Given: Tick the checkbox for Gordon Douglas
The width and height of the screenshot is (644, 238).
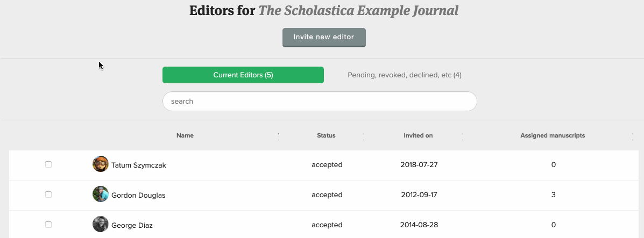Looking at the screenshot, I should click(x=48, y=194).
